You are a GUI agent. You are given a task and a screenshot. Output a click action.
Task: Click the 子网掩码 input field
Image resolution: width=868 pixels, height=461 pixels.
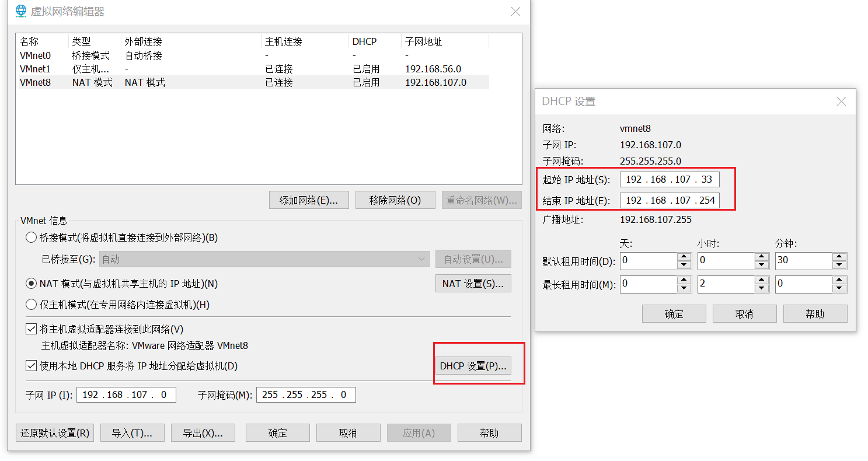tap(306, 395)
